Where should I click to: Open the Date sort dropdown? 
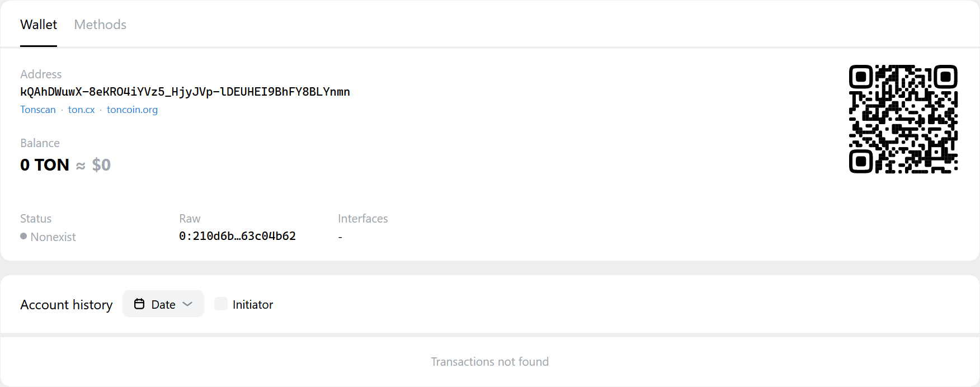pos(163,304)
